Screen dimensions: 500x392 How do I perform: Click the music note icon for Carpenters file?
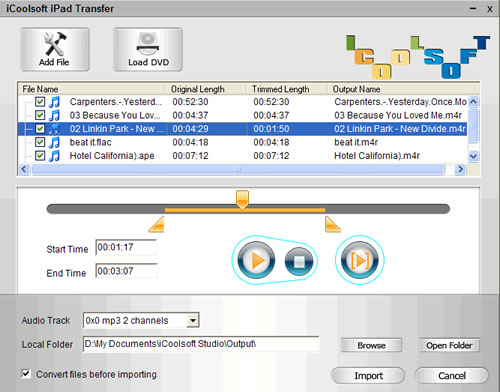(x=54, y=102)
